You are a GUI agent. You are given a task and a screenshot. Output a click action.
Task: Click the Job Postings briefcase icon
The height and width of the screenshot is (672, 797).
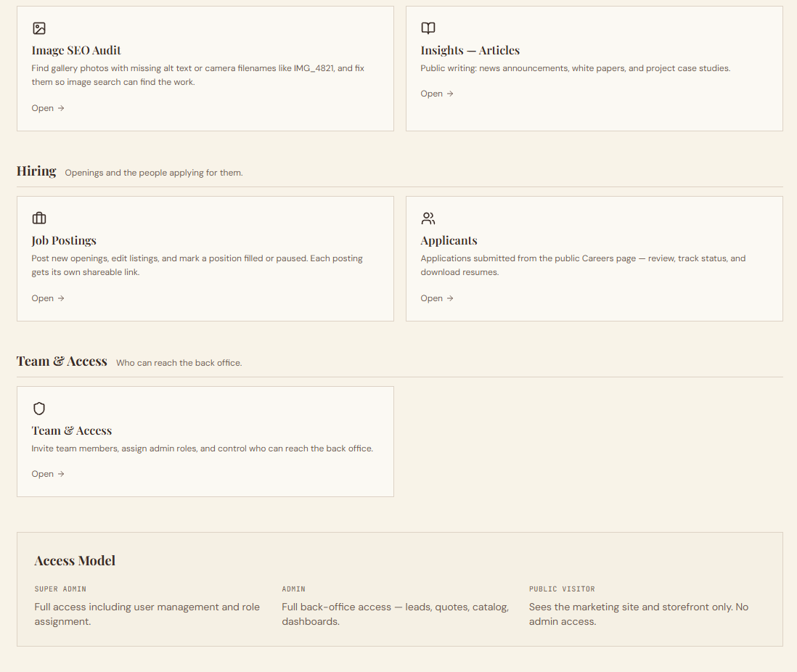(x=39, y=218)
